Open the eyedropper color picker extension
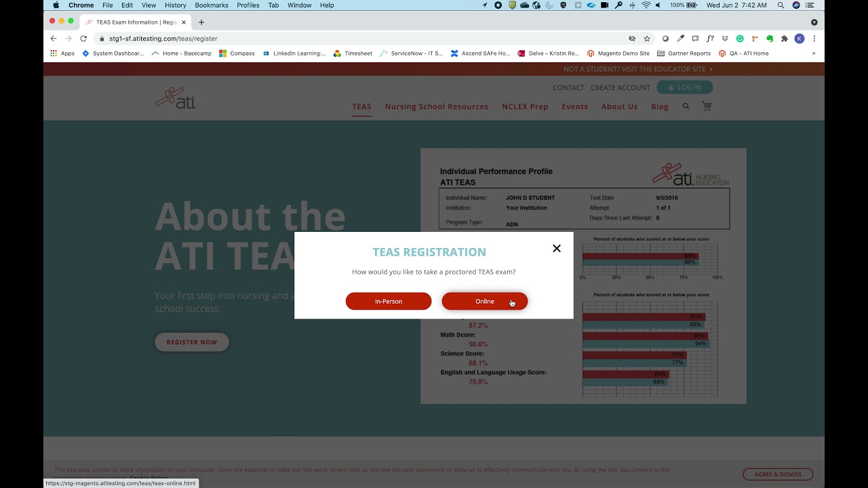 680,39
